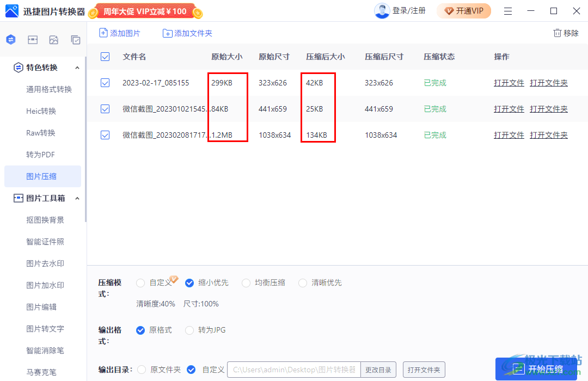Image resolution: width=588 pixels, height=381 pixels.
Task: Open 通用格式转换 in sidebar
Action: click(x=49, y=89)
